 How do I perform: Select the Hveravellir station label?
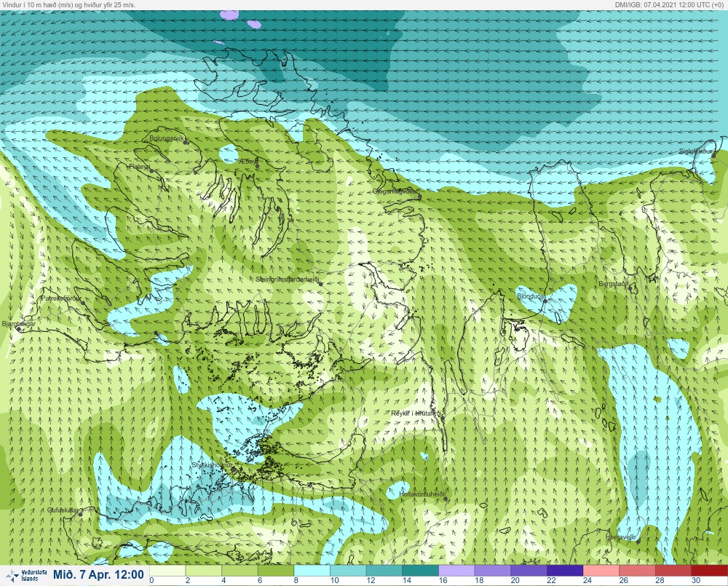[621, 537]
